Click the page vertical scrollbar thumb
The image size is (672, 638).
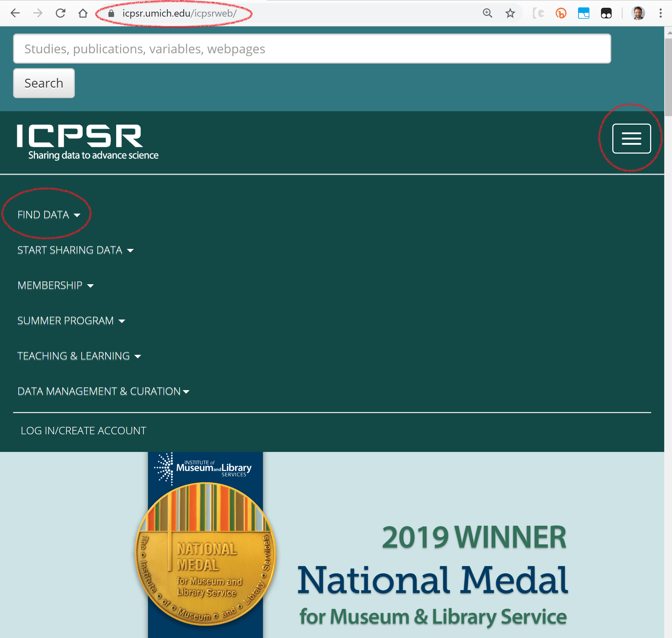[x=668, y=77]
